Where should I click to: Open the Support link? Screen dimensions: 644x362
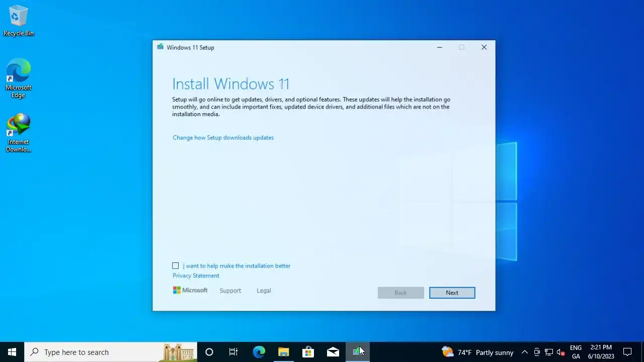[230, 291]
